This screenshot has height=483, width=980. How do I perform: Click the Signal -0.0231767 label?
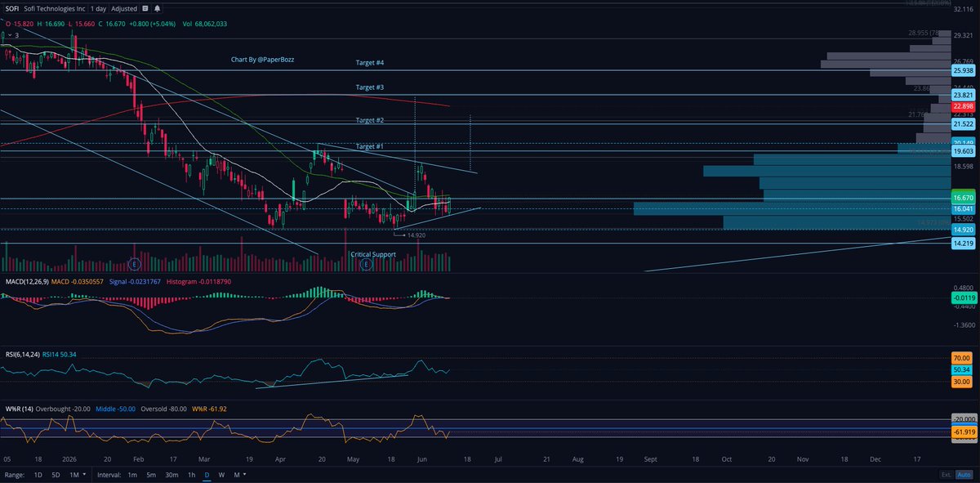135,281
